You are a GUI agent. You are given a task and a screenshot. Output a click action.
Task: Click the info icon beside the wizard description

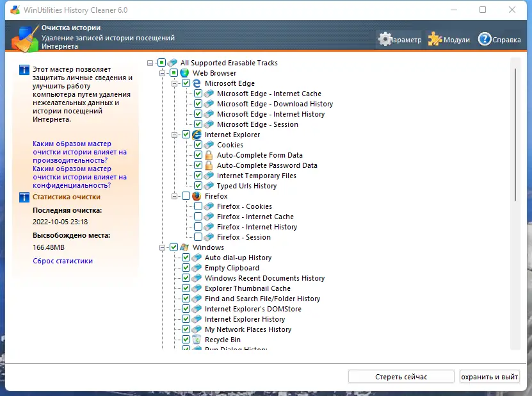tap(24, 70)
